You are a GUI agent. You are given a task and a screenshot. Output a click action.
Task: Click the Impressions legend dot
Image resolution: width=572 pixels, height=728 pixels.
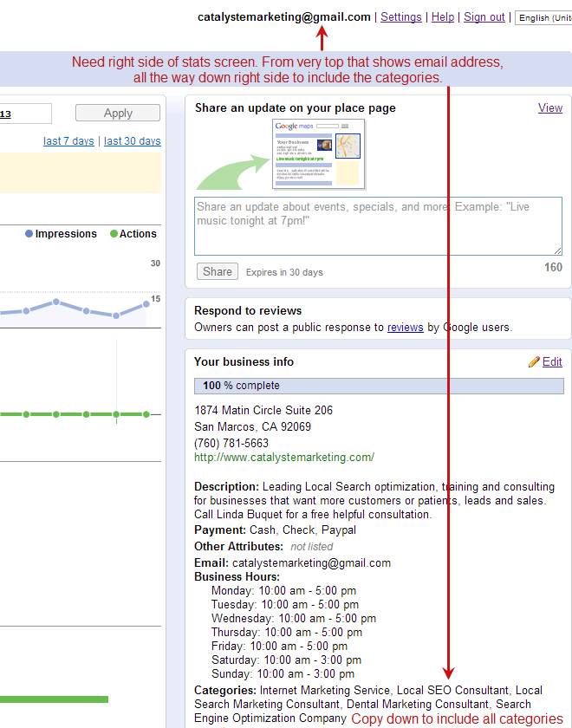[x=29, y=233]
